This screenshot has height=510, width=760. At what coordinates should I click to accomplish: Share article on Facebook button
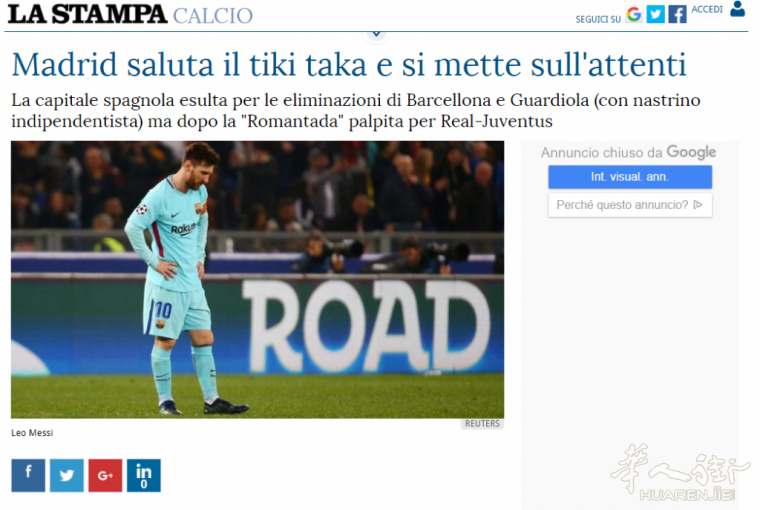click(x=28, y=475)
